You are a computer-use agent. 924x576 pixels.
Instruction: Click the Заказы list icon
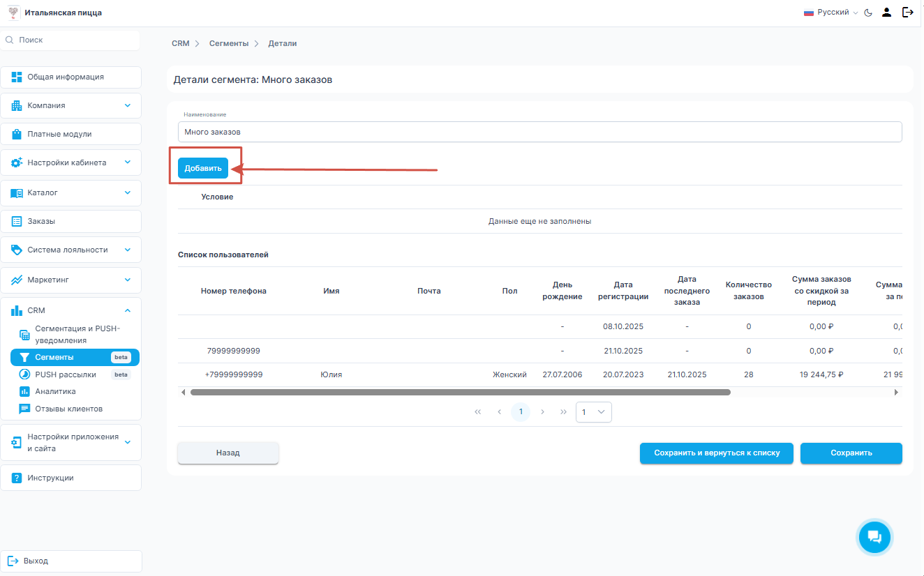[x=17, y=221]
